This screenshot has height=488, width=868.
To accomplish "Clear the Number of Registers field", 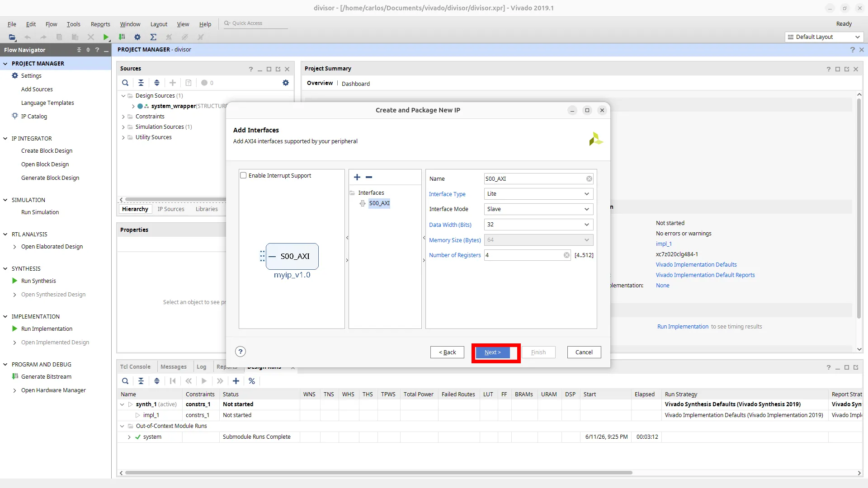I will point(566,255).
